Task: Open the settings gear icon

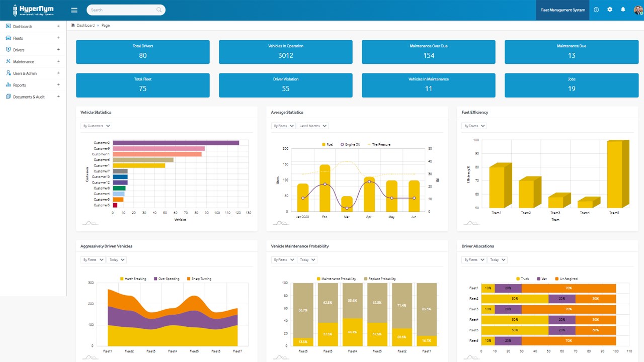Action: [x=610, y=10]
